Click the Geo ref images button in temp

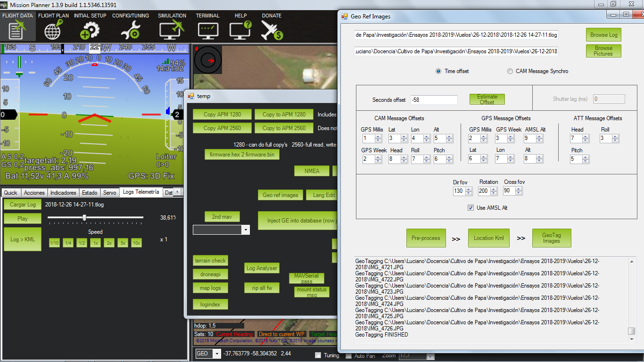click(280, 195)
